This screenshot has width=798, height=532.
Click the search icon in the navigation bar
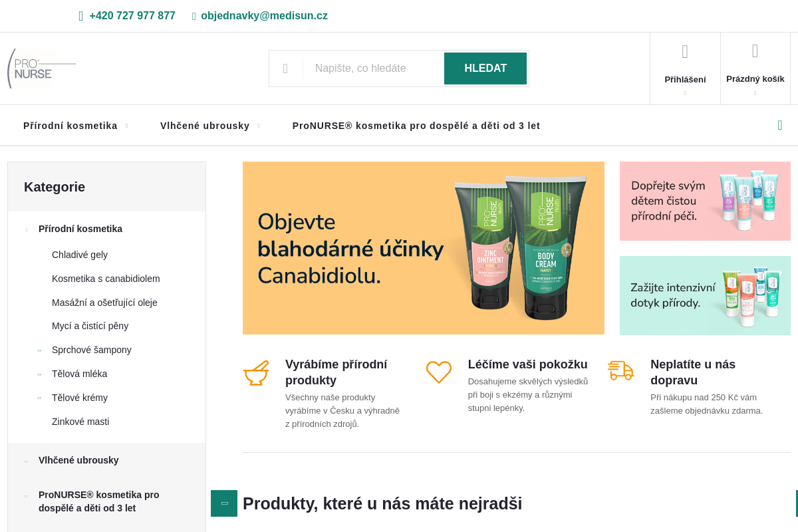click(x=780, y=125)
